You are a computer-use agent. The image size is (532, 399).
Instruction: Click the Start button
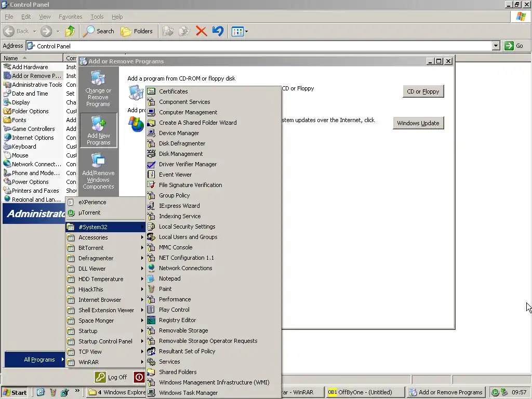(15, 393)
